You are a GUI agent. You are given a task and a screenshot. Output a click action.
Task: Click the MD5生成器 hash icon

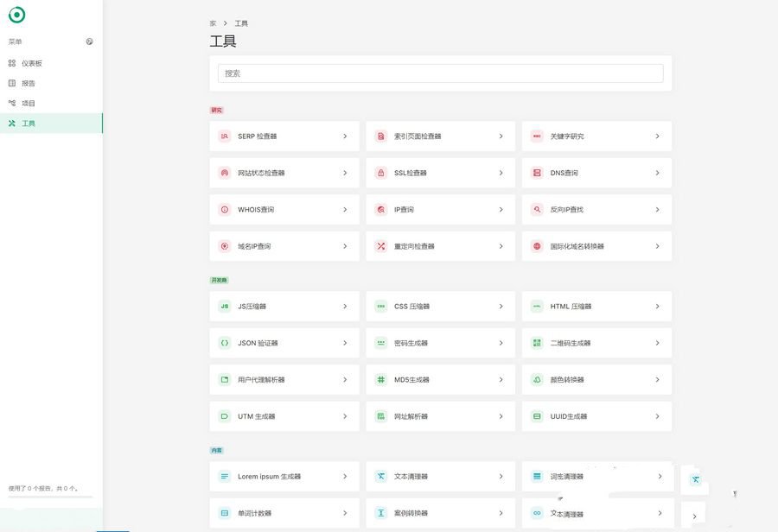[380, 380]
